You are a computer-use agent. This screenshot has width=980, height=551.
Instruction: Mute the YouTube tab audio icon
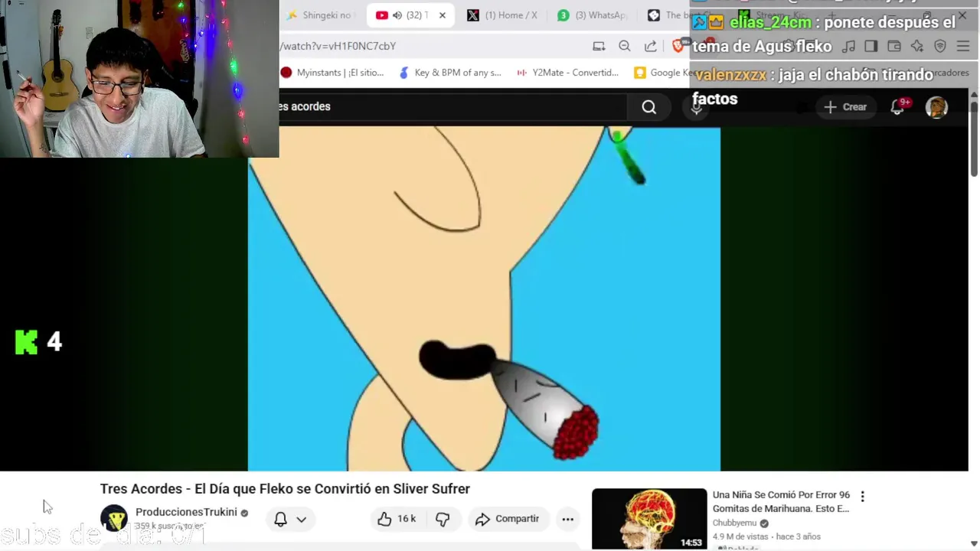coord(397,15)
